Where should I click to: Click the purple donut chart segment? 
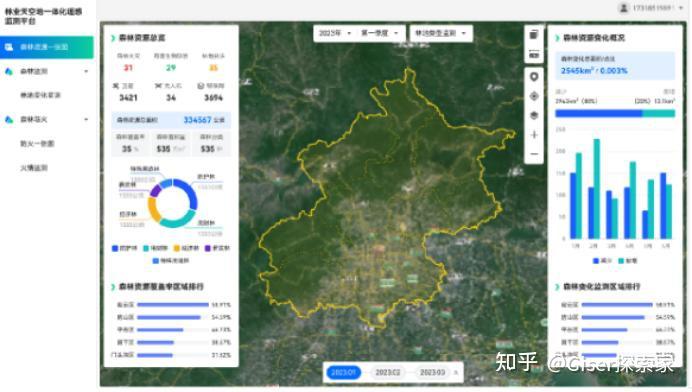155,191
